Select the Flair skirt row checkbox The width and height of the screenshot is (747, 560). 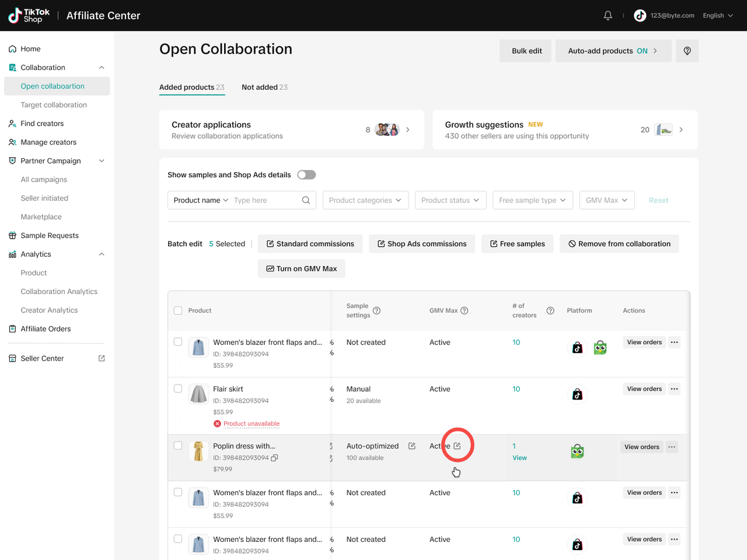(x=178, y=389)
